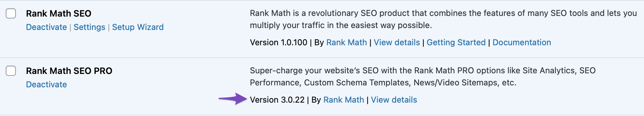
Task: Click 'Custom Schema Templates' in the PRO description
Action: [357, 83]
